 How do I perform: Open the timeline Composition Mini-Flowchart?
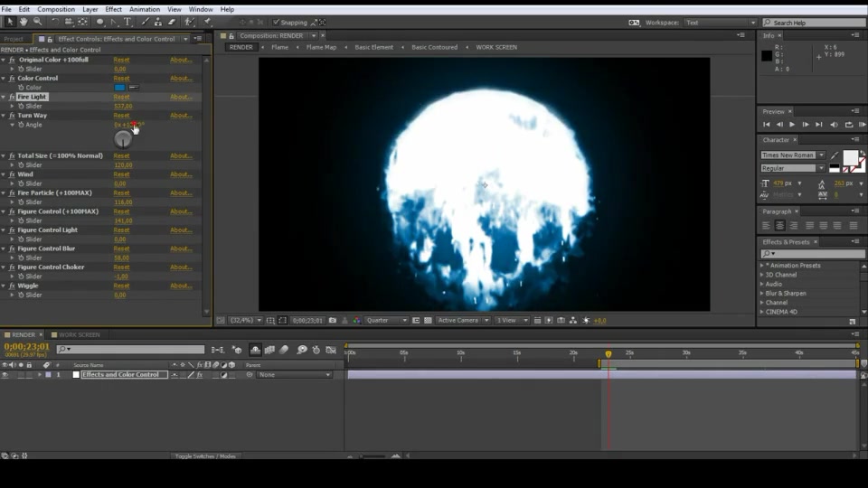tap(218, 350)
